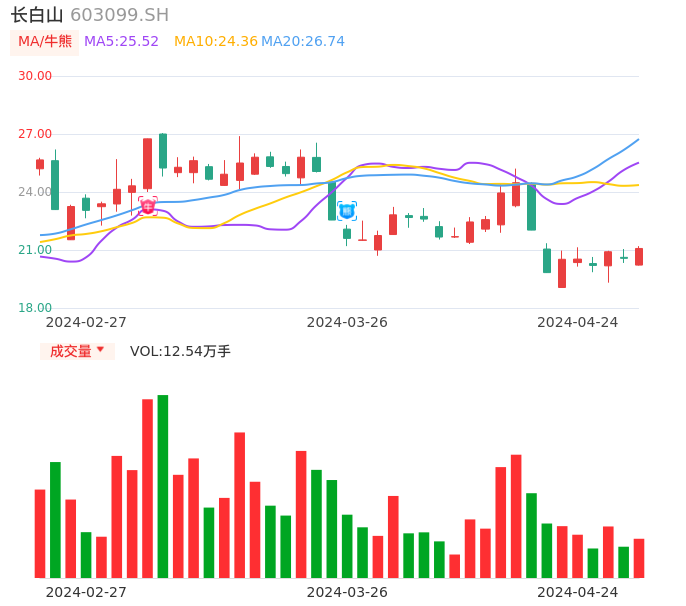Click the MA/牛熊 indicator button
The height and width of the screenshot is (606, 686).
coord(45,42)
